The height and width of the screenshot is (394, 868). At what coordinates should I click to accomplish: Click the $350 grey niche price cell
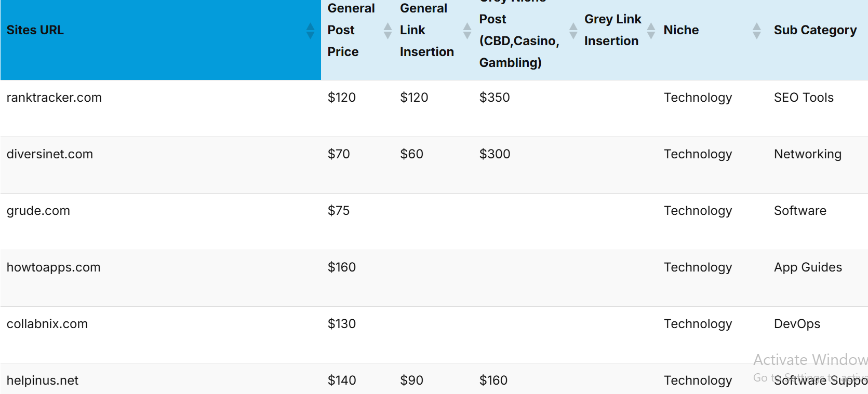495,98
